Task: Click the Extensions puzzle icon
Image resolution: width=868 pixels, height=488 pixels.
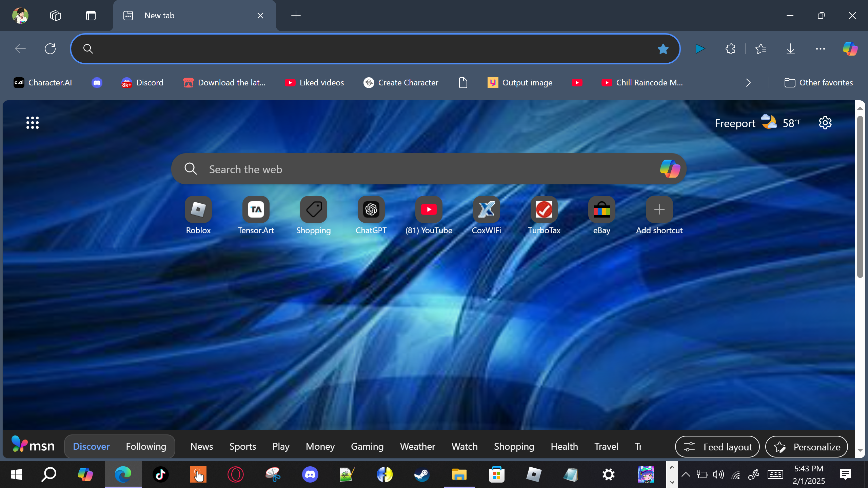Action: coord(730,49)
